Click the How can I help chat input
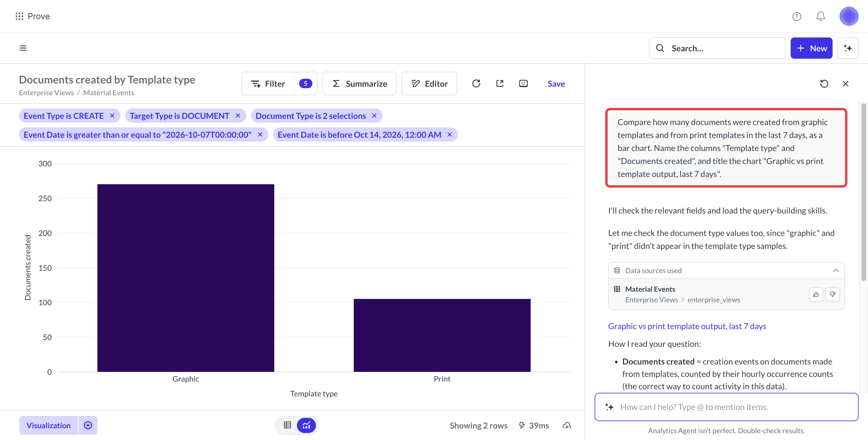Screen dimensions: 868x440 coord(726,407)
